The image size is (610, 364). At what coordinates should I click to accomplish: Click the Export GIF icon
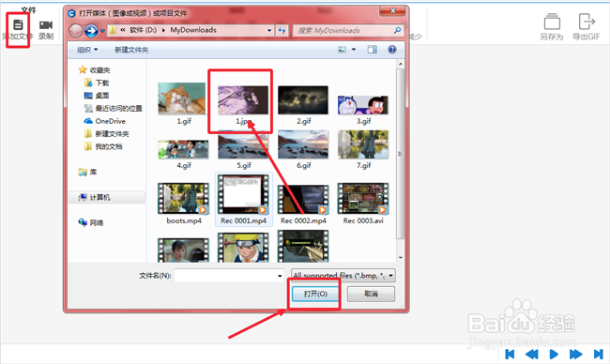[587, 22]
